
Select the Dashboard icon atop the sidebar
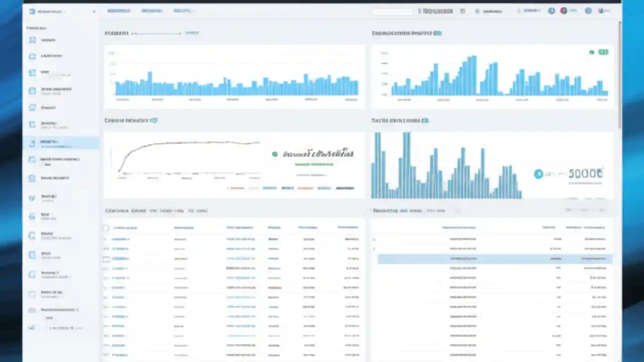click(x=32, y=40)
